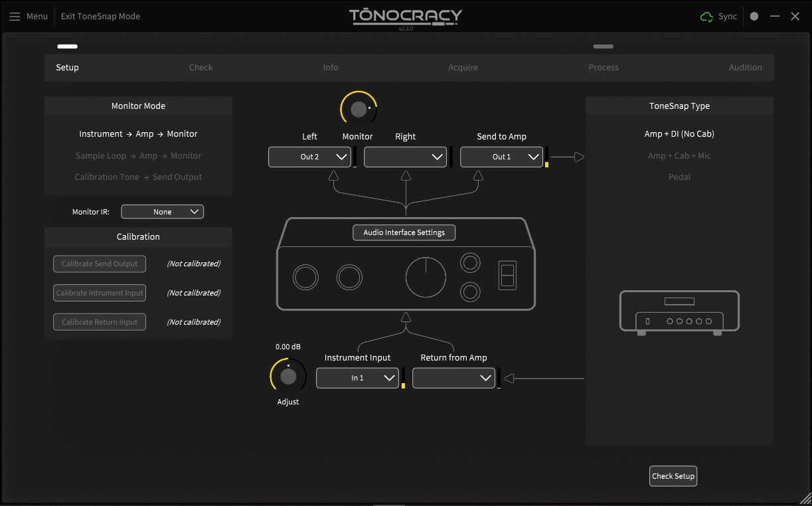812x506 pixels.
Task: Switch to the Check tab
Action: coord(201,67)
